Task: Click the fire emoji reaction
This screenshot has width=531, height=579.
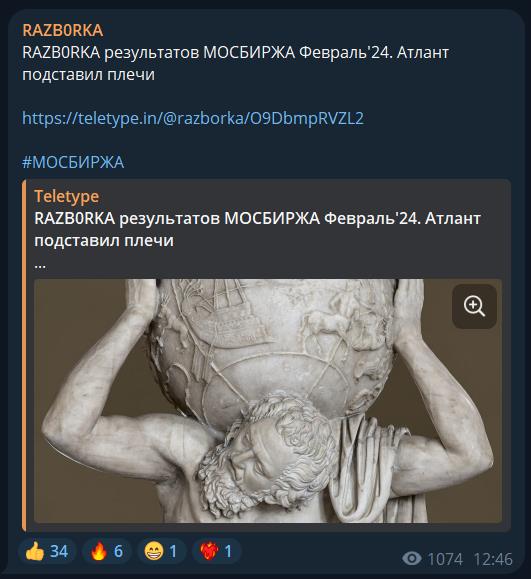Action: click(x=106, y=551)
